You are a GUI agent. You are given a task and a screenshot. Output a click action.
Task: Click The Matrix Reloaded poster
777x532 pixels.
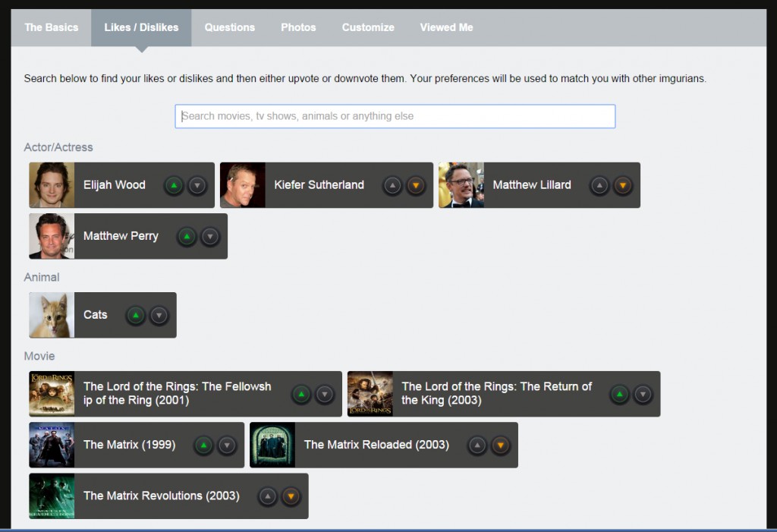(x=272, y=445)
